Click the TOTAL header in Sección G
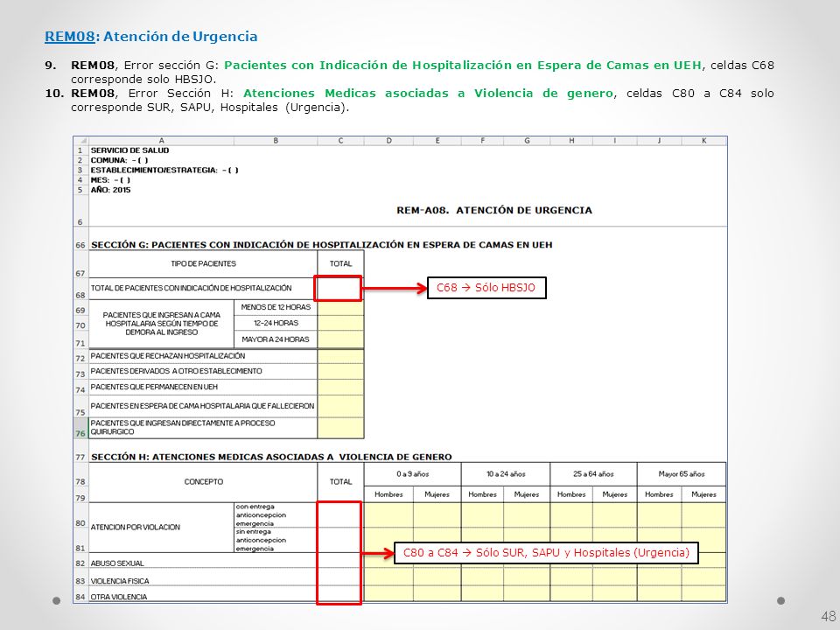 click(340, 263)
